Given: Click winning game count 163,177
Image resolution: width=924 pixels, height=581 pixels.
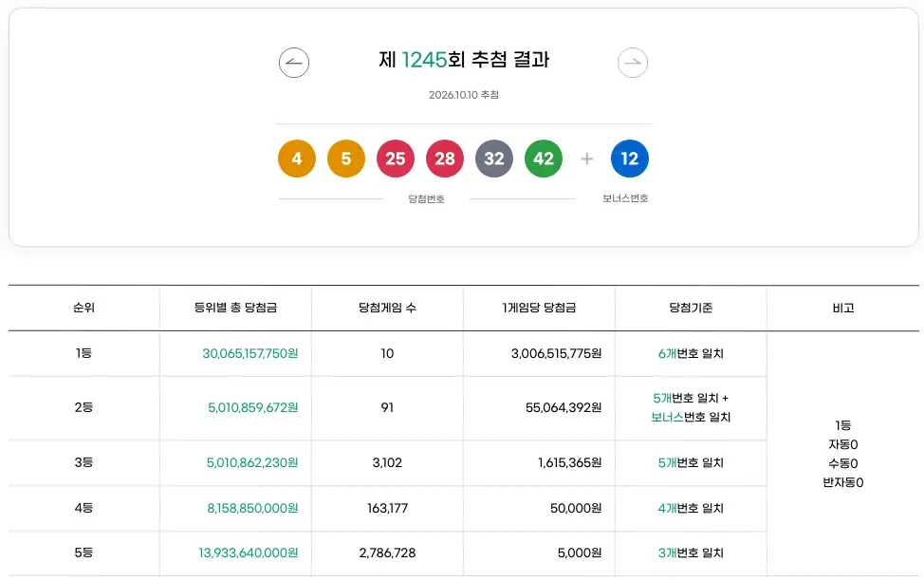Looking at the screenshot, I should tap(387, 508).
